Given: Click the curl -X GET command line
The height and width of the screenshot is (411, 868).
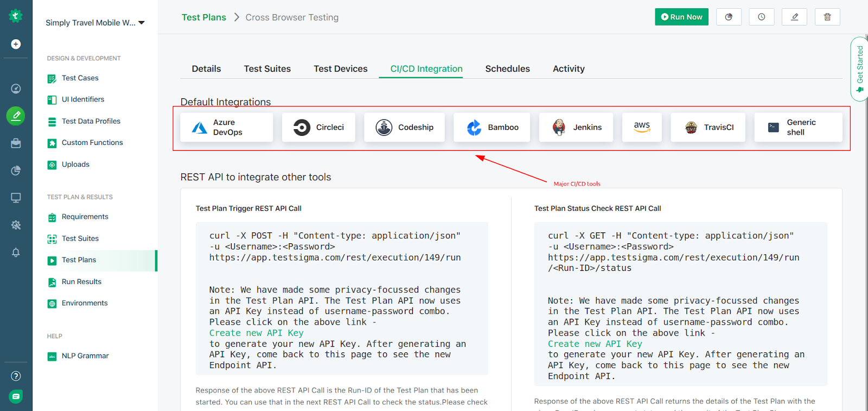Looking at the screenshot, I should point(671,236).
